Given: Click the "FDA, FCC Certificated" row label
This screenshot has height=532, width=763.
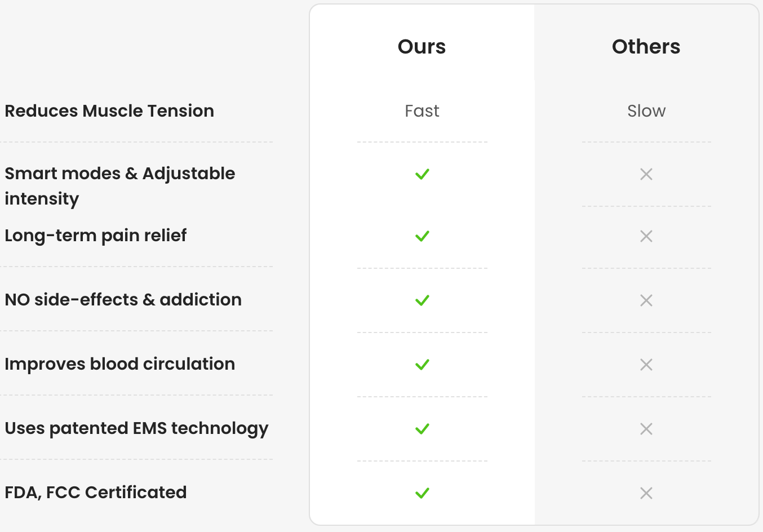Looking at the screenshot, I should (96, 493).
